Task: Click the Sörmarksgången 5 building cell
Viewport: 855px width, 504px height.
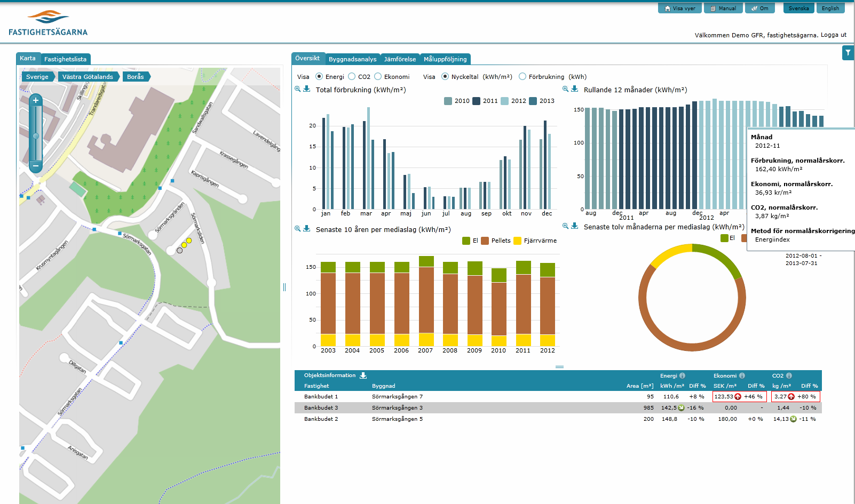Action: [398, 419]
